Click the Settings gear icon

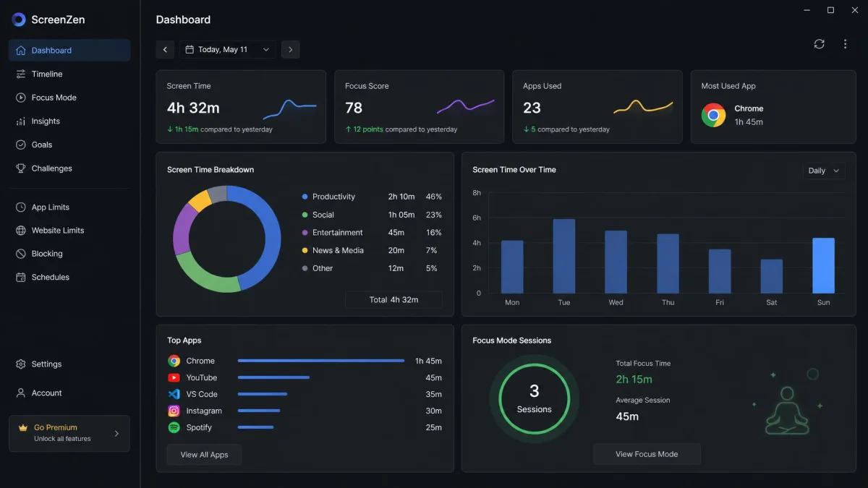(20, 364)
